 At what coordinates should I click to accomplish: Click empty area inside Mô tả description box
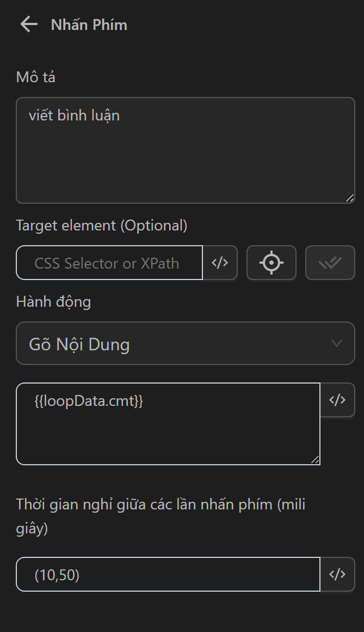185,163
